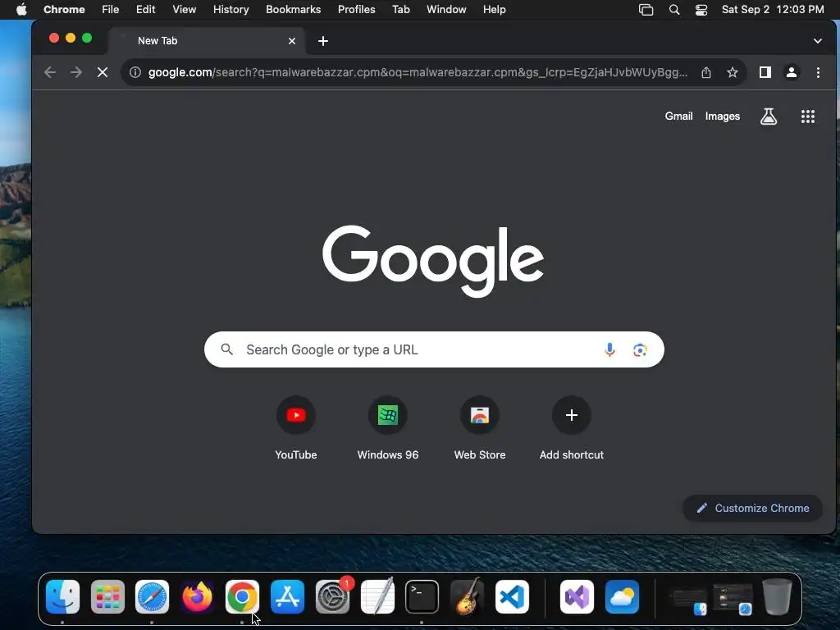Screen dimensions: 840x630
Task: Open the Tab menu
Action: coord(400,10)
